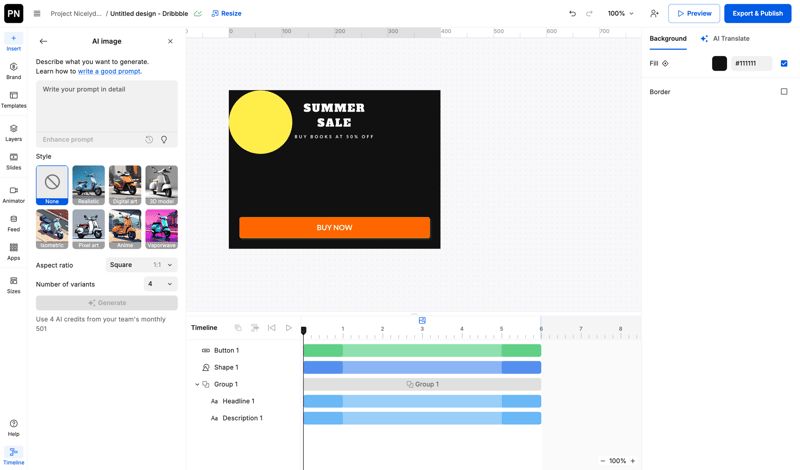
Task: Toggle the Fill checkbox
Action: [x=784, y=64]
